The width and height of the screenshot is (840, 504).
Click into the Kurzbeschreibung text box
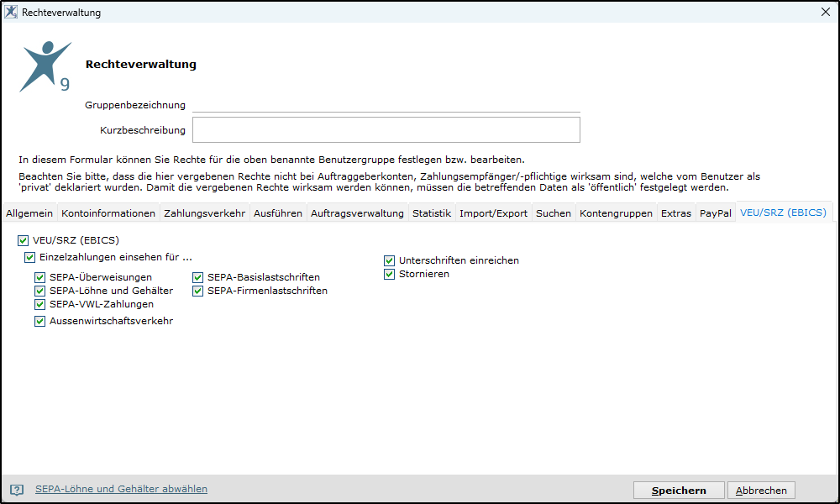[386, 130]
